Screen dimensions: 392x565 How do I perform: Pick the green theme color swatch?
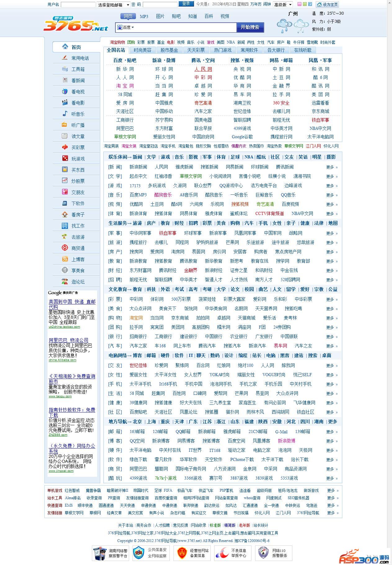pyautogui.click(x=305, y=4)
